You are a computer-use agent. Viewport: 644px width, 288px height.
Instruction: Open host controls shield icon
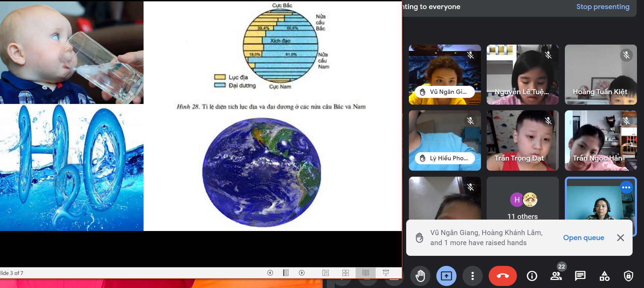tap(628, 276)
